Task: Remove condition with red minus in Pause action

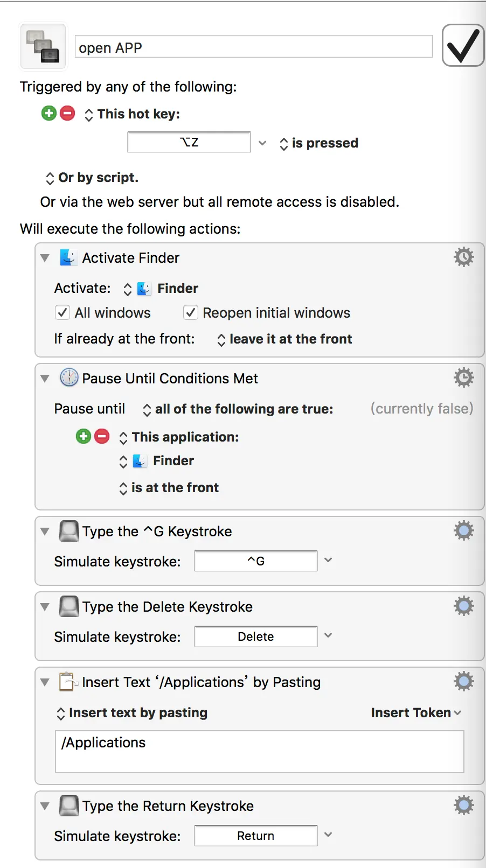Action: [102, 436]
